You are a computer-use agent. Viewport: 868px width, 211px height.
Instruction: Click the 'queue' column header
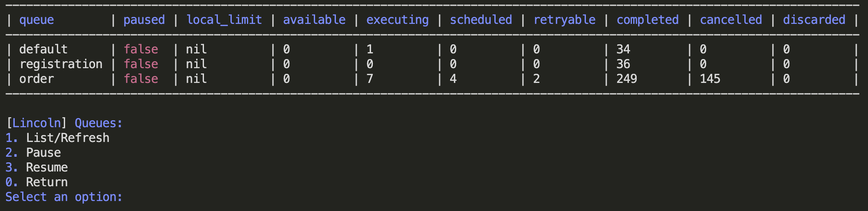pyautogui.click(x=36, y=20)
